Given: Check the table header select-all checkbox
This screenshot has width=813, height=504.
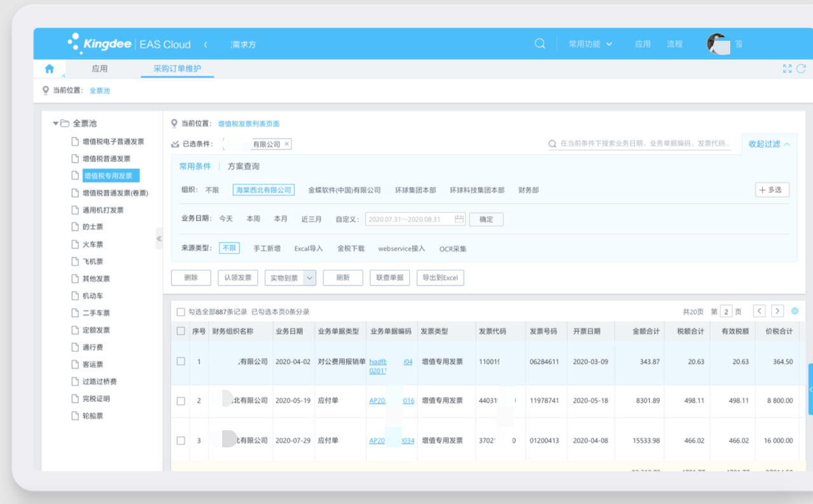Looking at the screenshot, I should coord(181,330).
